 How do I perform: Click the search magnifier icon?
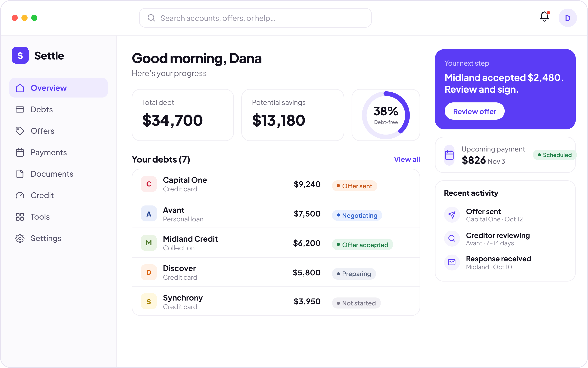pos(151,18)
